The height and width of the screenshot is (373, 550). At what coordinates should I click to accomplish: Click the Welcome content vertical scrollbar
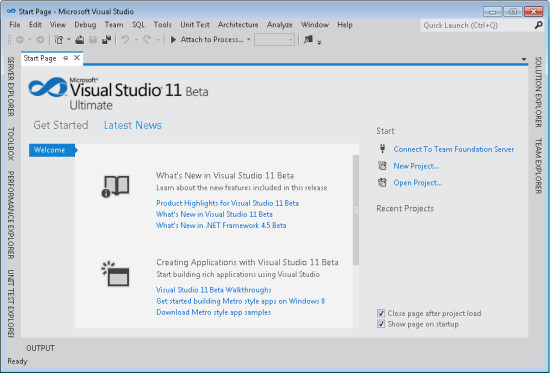(x=356, y=210)
